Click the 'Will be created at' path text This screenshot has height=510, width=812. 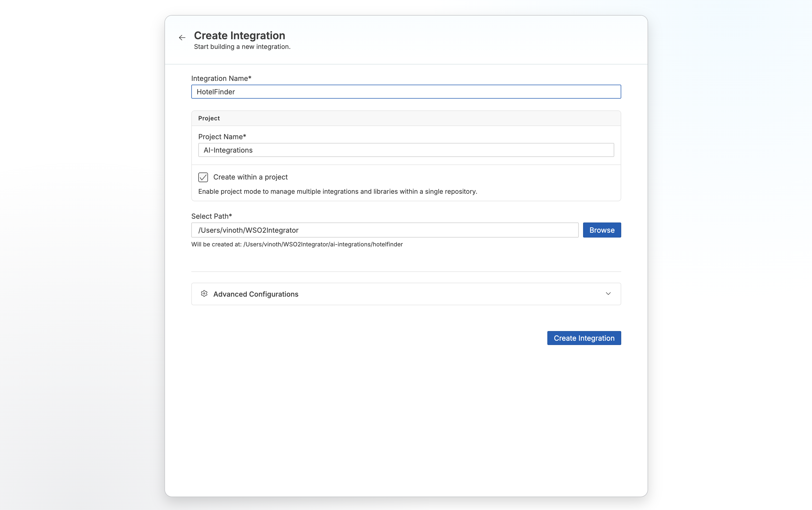[297, 244]
